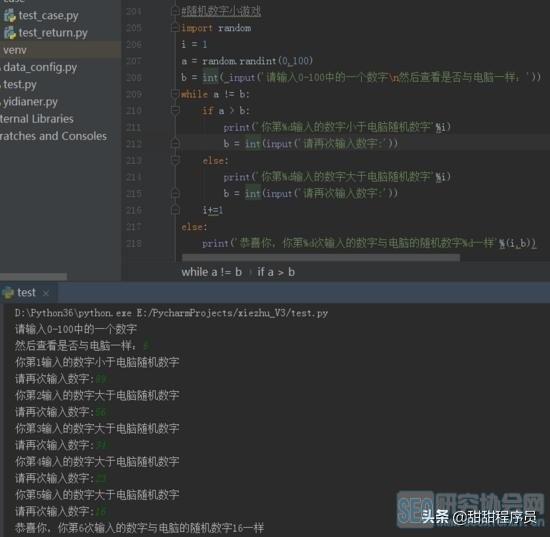The image size is (550, 537).
Task: Collapse the while loop fold marker at line 209
Action: point(175,94)
